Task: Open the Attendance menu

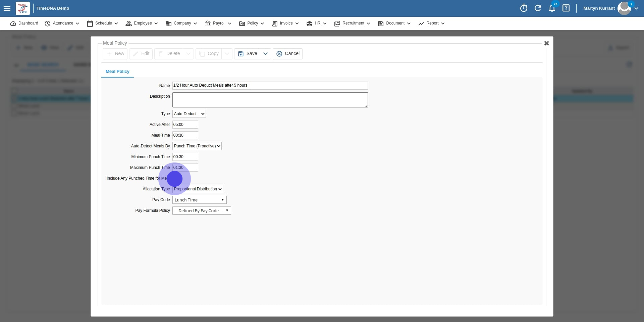Action: (62, 24)
